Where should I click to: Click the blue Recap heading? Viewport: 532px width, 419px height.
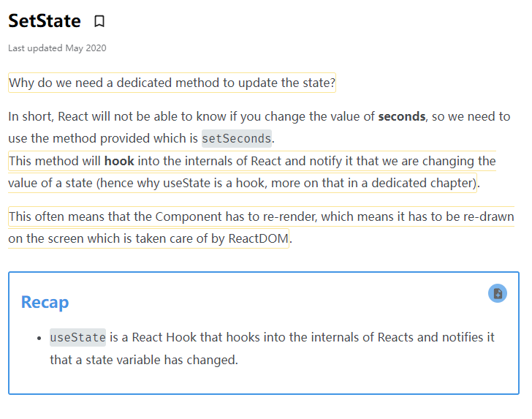[x=45, y=302]
